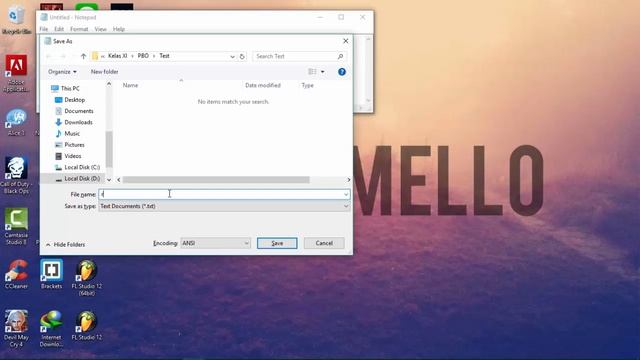Click the Forward navigation arrow
640x360 pixels.
(x=63, y=56)
